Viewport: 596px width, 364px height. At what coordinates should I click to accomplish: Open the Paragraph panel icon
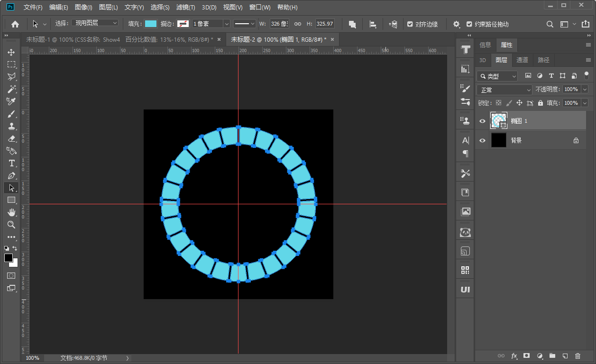465,154
